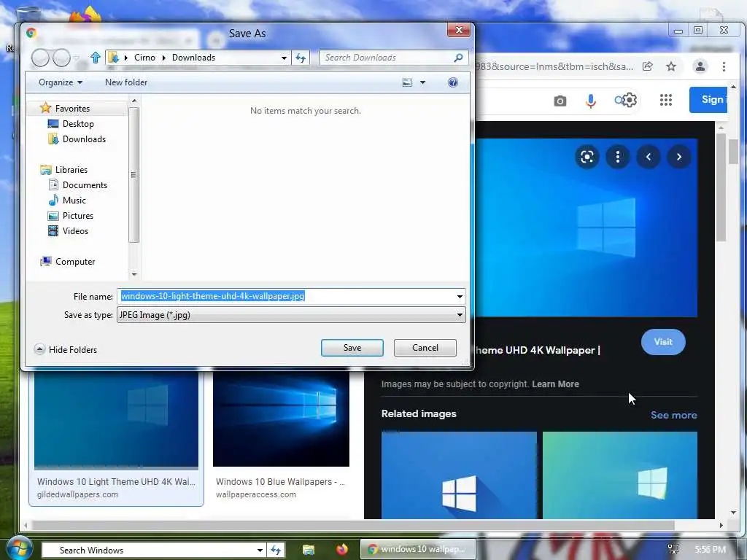Click the green Windows logo related image

point(620,475)
